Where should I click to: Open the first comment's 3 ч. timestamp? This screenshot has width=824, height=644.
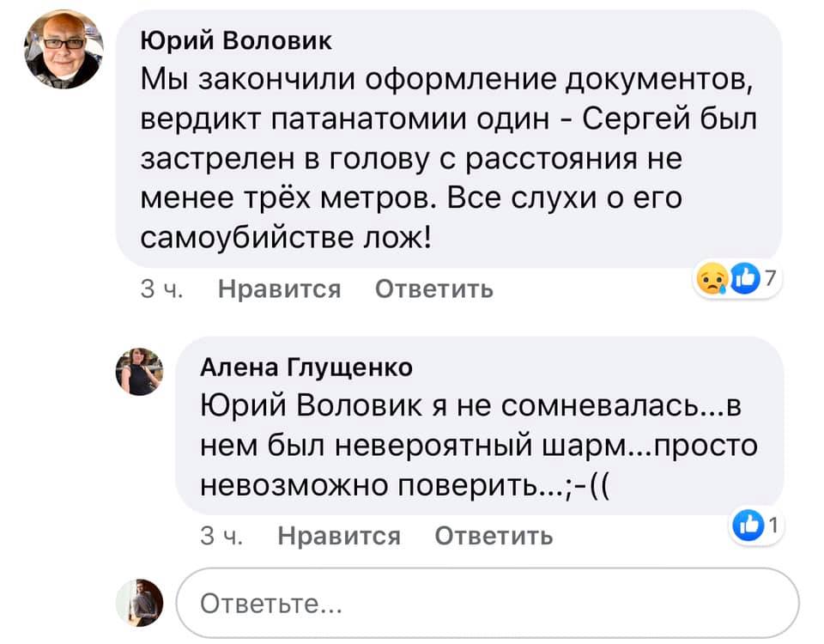click(x=162, y=289)
